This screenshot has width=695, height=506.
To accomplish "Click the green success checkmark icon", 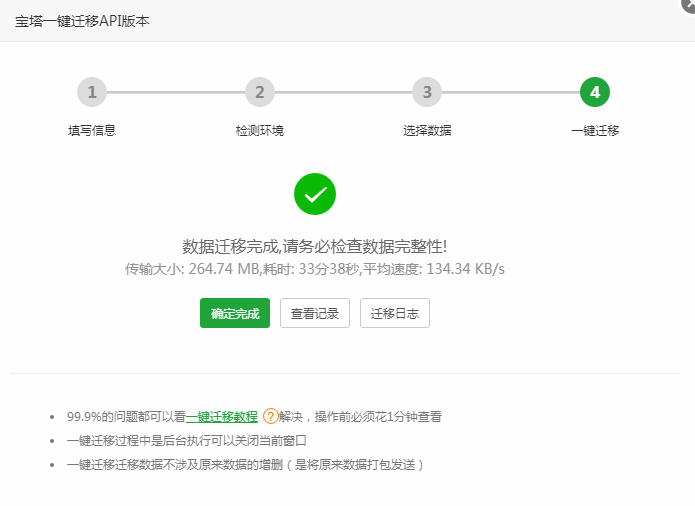I will pyautogui.click(x=315, y=194).
